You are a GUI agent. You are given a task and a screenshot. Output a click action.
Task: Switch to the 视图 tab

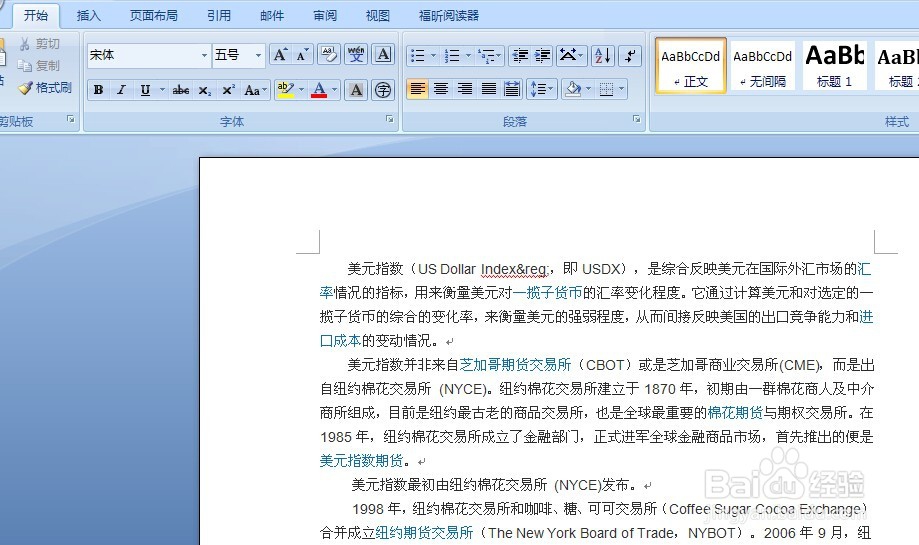[x=377, y=16]
